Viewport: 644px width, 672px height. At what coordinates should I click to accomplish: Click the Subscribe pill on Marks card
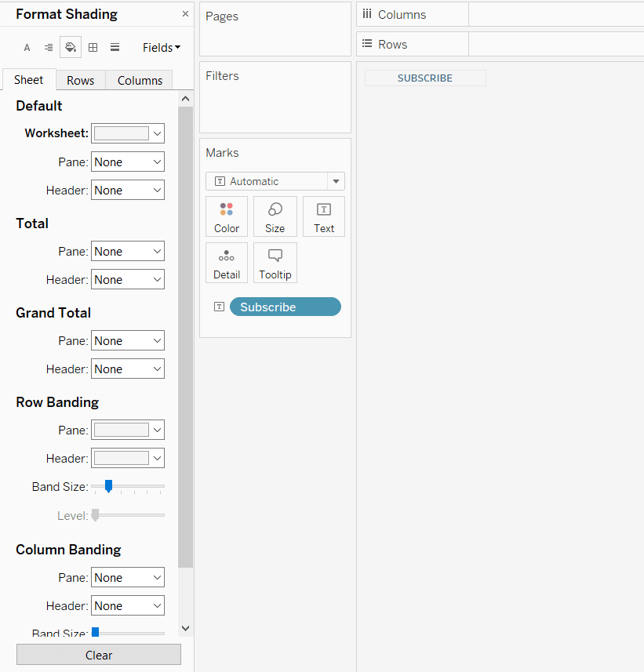[x=285, y=307]
